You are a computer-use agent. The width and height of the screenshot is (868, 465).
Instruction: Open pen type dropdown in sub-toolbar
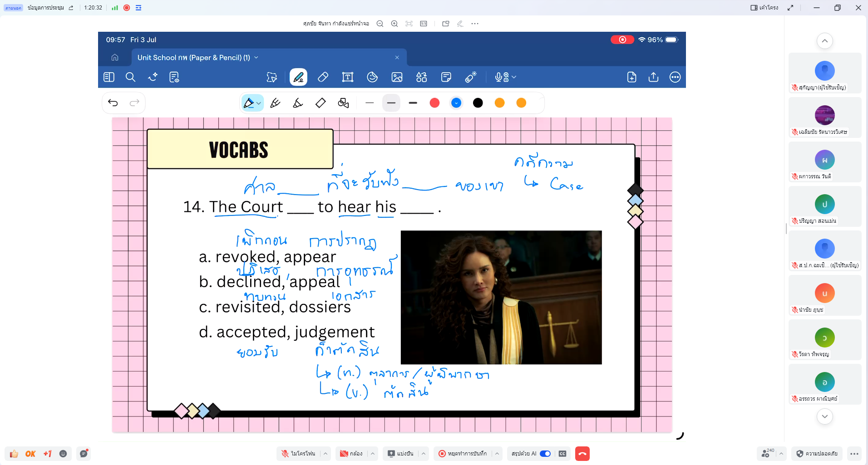tap(259, 103)
